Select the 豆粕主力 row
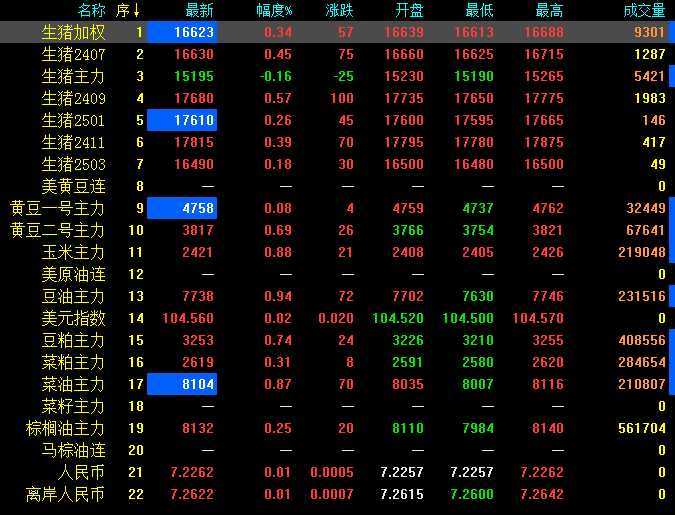Viewport: 675px width, 515px height. [x=338, y=340]
